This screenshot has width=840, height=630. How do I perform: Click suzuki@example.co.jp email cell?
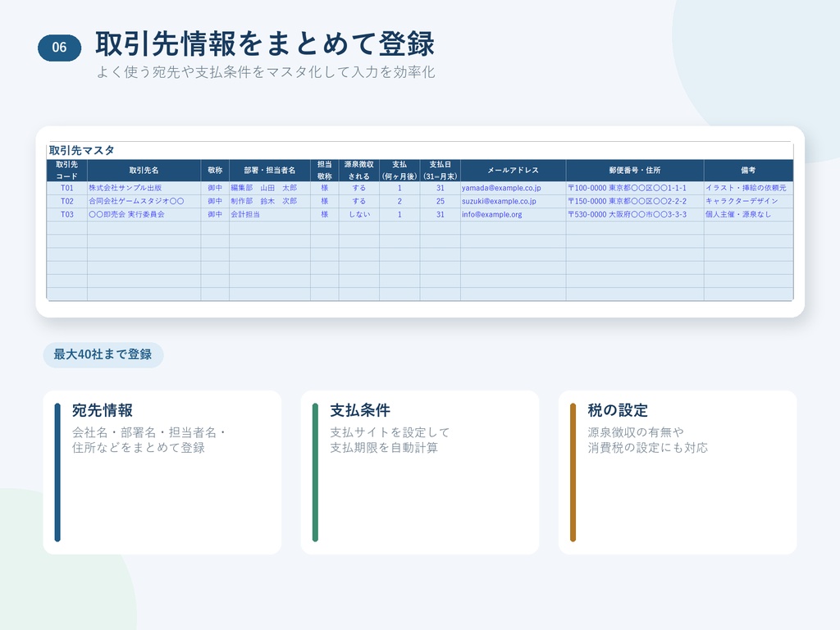click(x=514, y=202)
